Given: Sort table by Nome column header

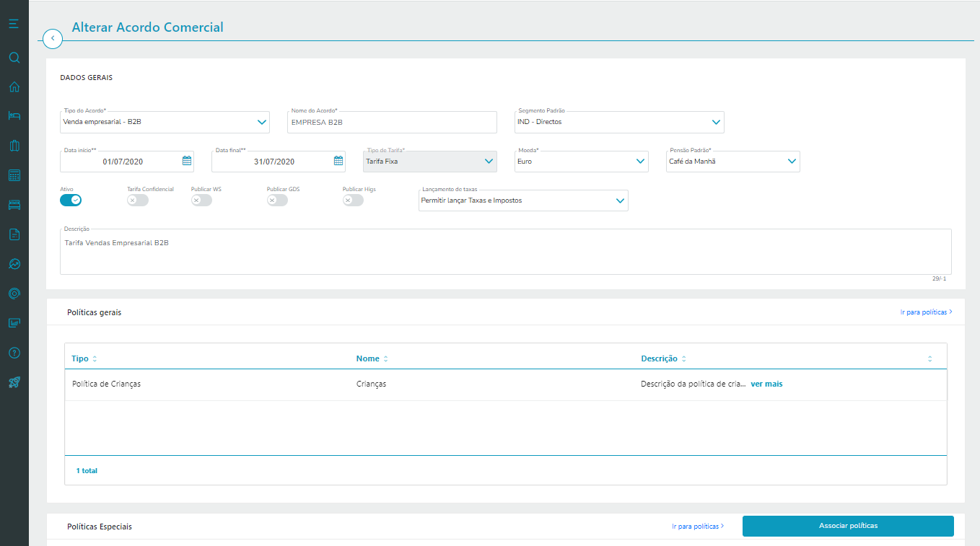Looking at the screenshot, I should (x=367, y=358).
